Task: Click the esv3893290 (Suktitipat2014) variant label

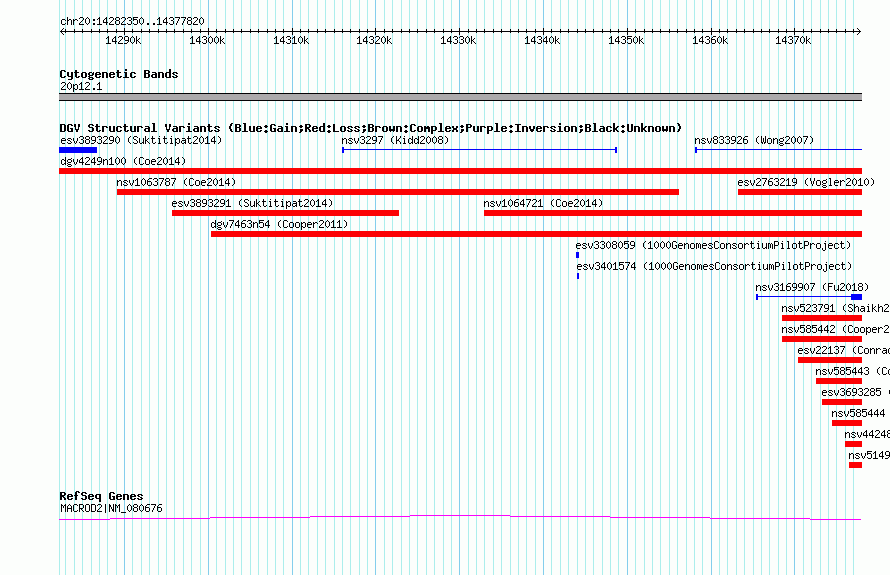Action: pos(141,140)
